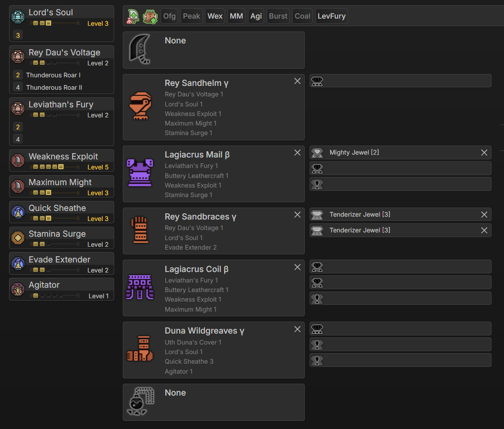Click 'Quick Sheathe 3' on Duna Wildgreaves
This screenshot has width=504, height=429.
pyautogui.click(x=189, y=362)
